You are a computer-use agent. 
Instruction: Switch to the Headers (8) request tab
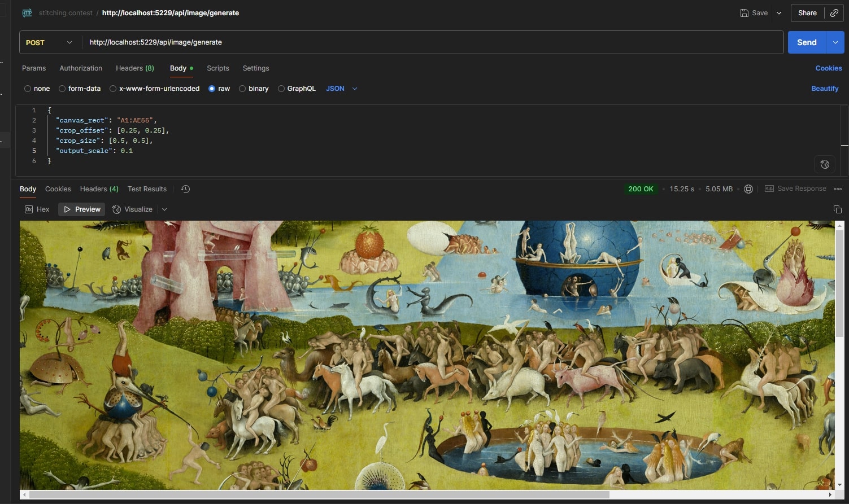click(134, 68)
